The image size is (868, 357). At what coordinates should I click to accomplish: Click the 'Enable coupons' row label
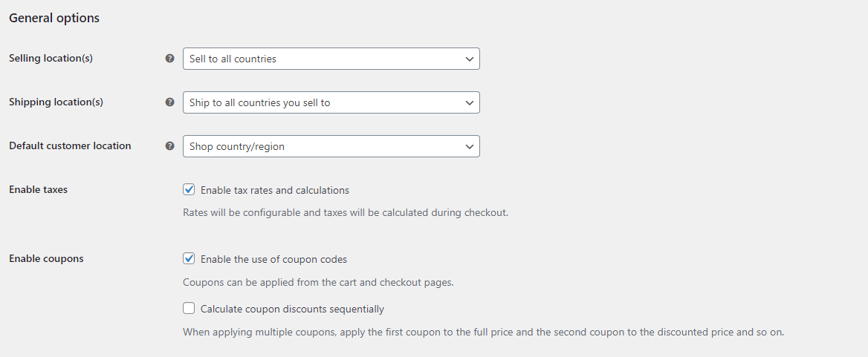click(47, 258)
